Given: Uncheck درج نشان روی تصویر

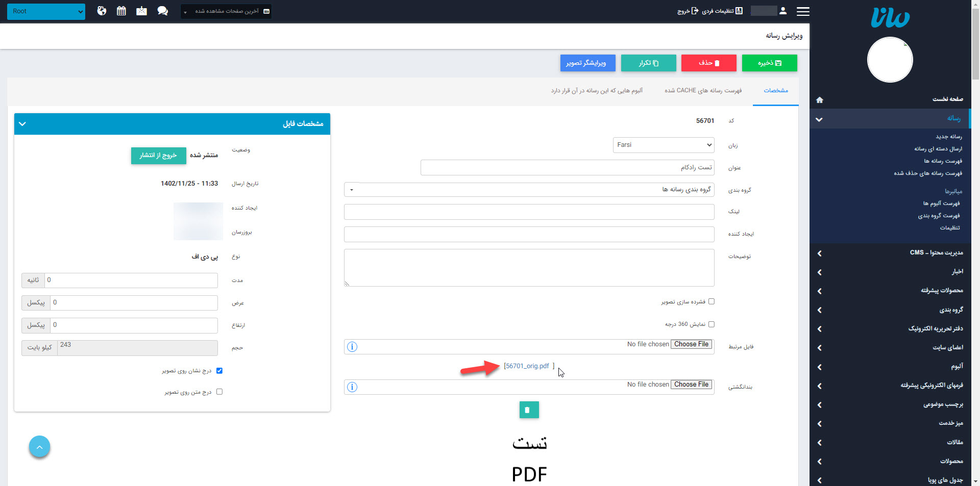Looking at the screenshot, I should pos(220,371).
